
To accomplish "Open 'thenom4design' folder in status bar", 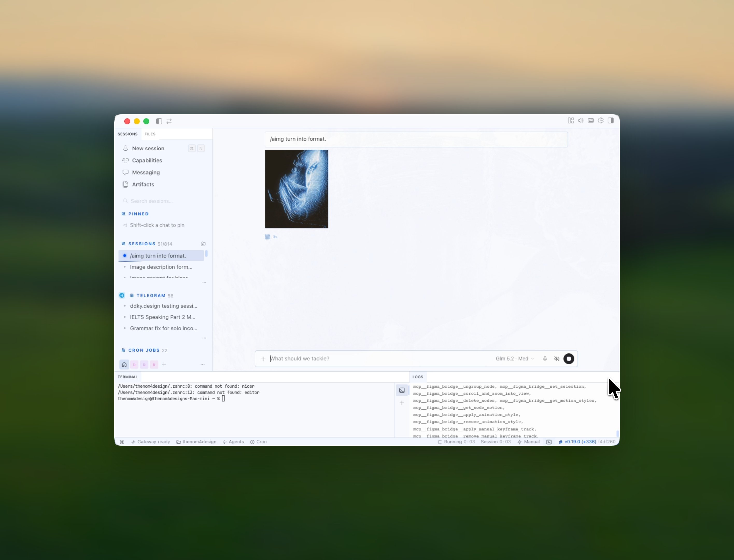I will pos(196,442).
